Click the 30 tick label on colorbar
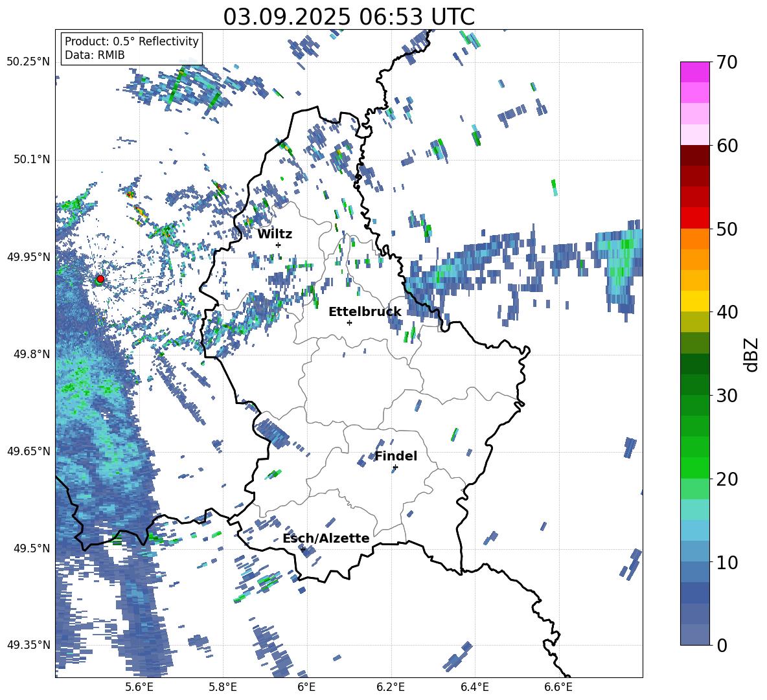767x700 pixels. (727, 396)
